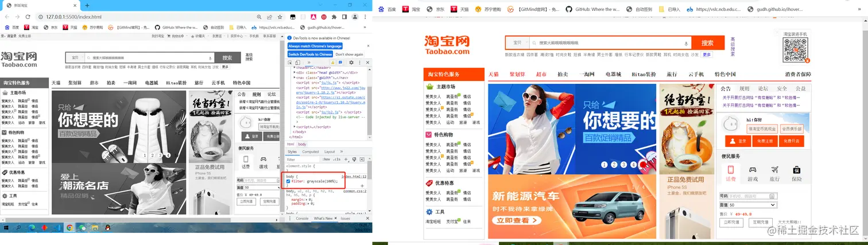
Task: Click the voice search microphone in color Taobao page
Action: pos(686,43)
